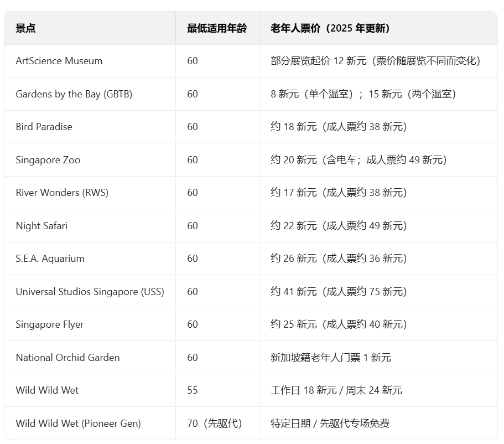Select the ArtScience Museum cell
Screen dimensions: 504x444
(59, 61)
